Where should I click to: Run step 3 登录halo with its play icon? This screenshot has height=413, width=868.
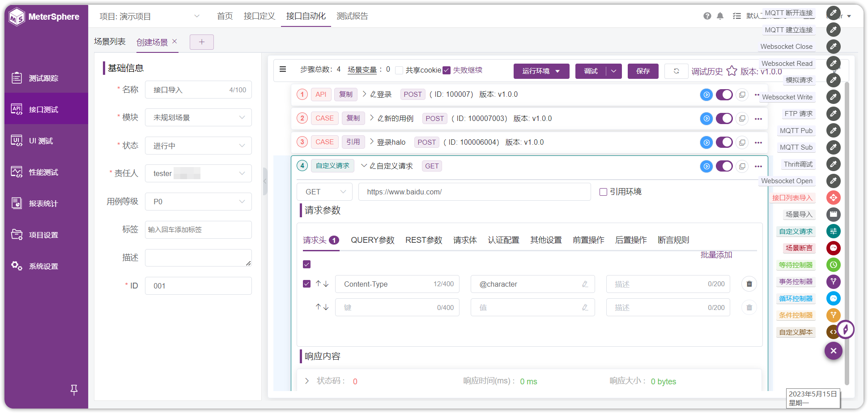706,142
